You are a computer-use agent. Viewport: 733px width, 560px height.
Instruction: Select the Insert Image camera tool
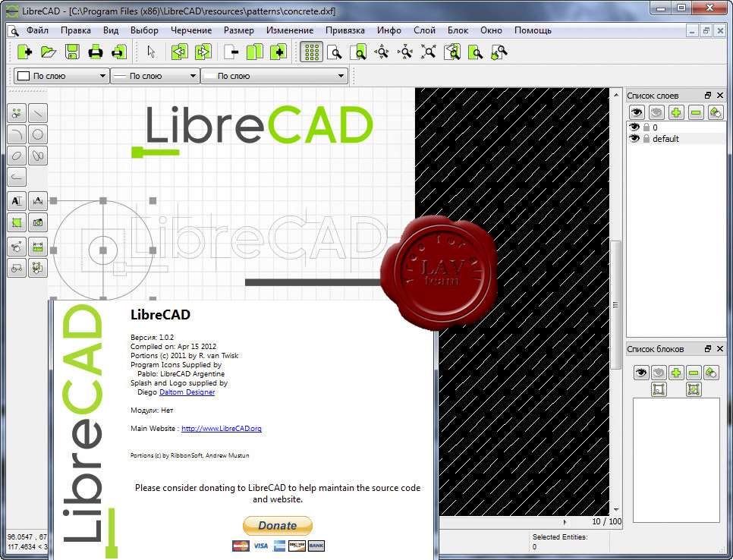click(38, 222)
